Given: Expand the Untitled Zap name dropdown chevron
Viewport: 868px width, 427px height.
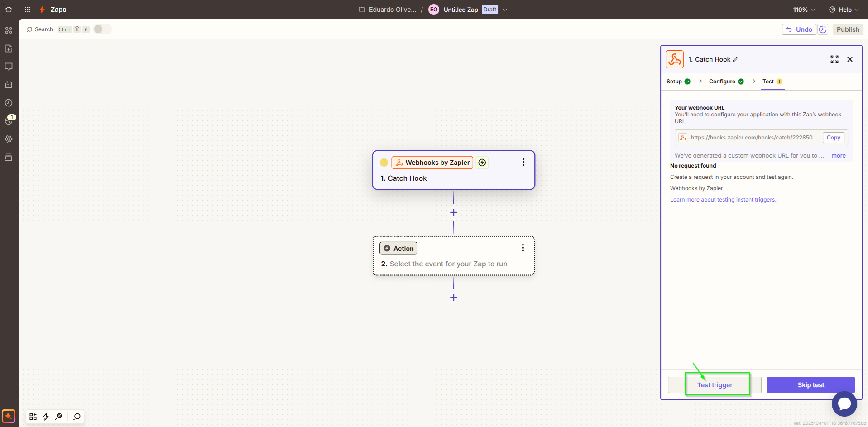Looking at the screenshot, I should [505, 10].
